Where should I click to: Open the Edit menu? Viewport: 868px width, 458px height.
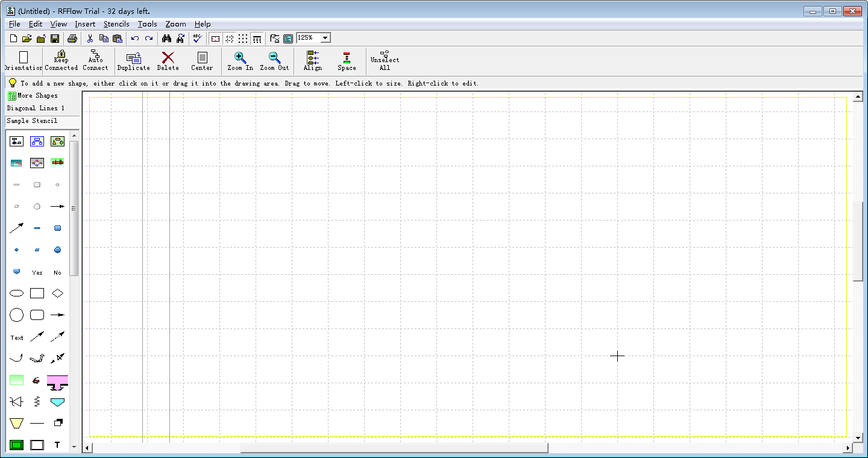[36, 24]
